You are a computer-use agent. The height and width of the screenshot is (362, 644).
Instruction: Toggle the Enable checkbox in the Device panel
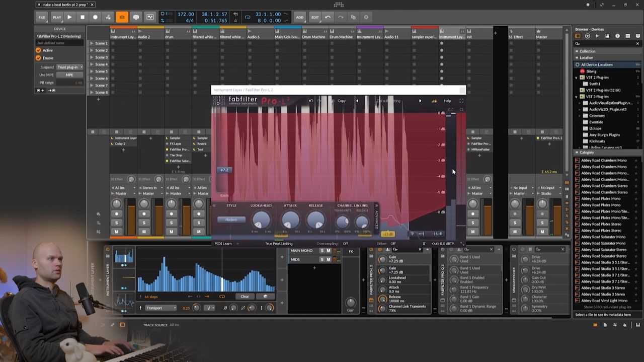[x=38, y=58]
